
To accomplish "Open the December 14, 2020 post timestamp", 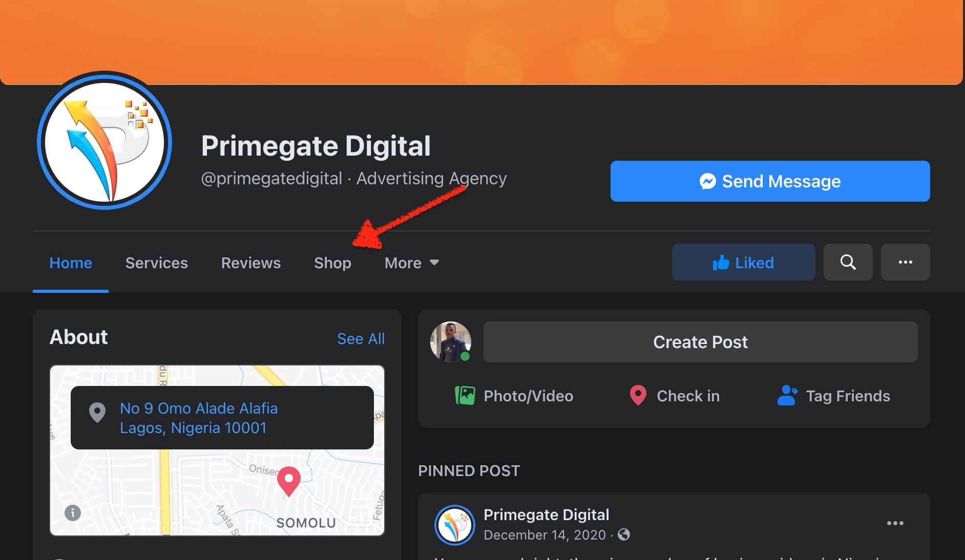I will pos(544,535).
